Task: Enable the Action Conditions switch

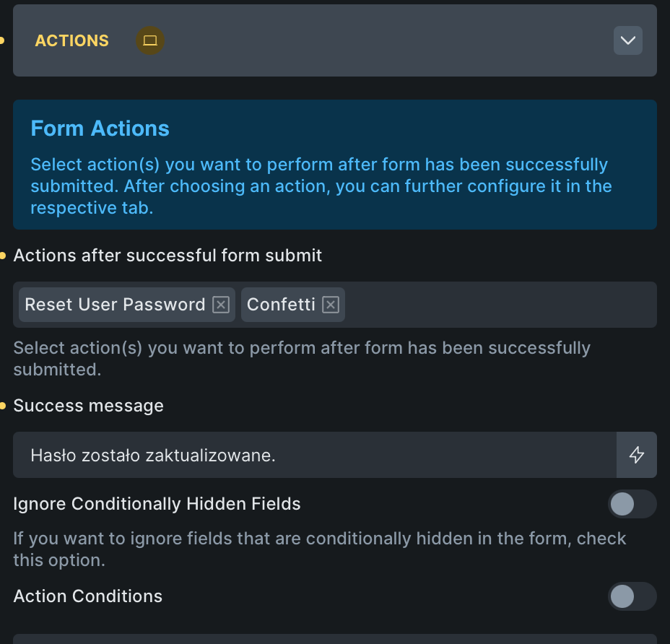Action: coord(632,596)
